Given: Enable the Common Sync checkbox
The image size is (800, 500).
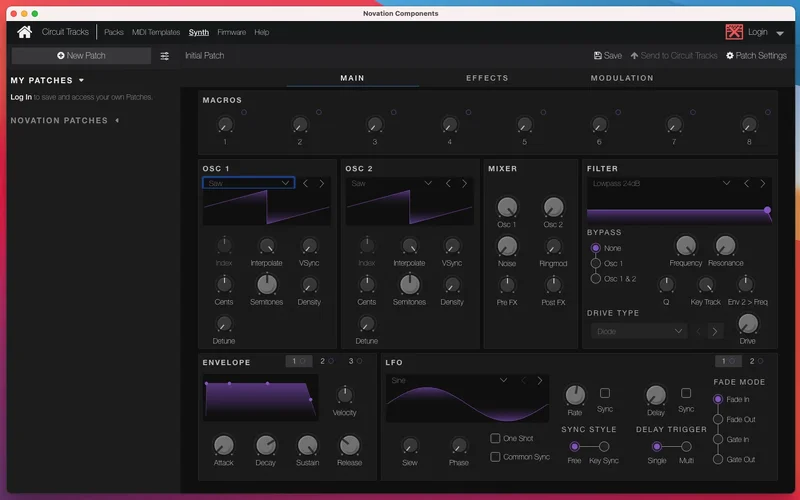Looking at the screenshot, I should coord(496,457).
